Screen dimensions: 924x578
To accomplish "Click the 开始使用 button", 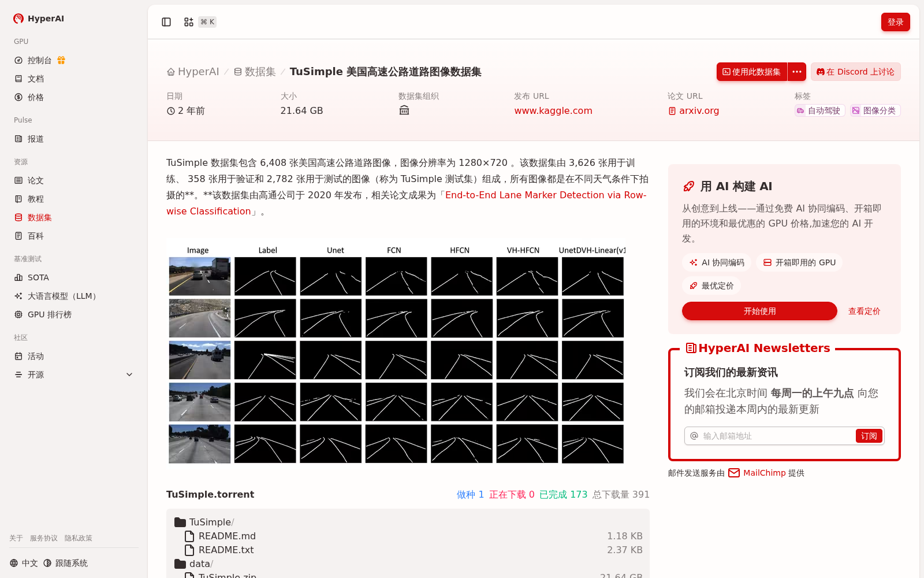I will click(x=759, y=311).
